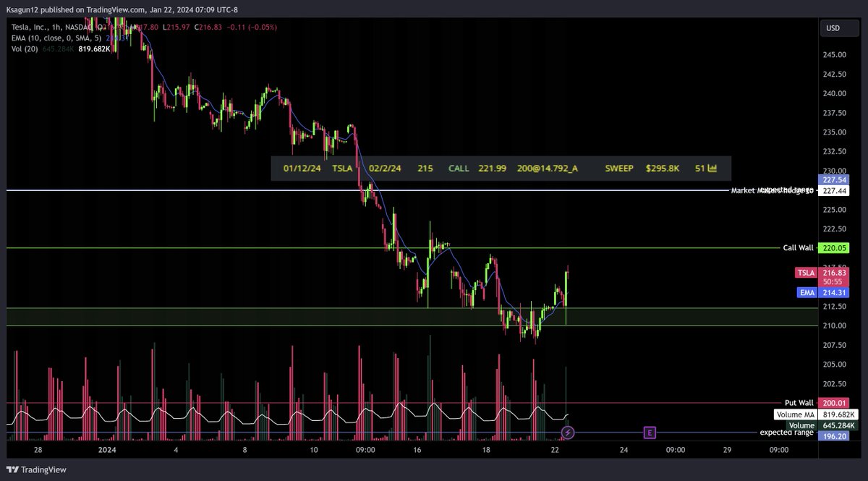The width and height of the screenshot is (868, 481).
Task: Click the 221.99 value in the annotation
Action: (x=492, y=169)
